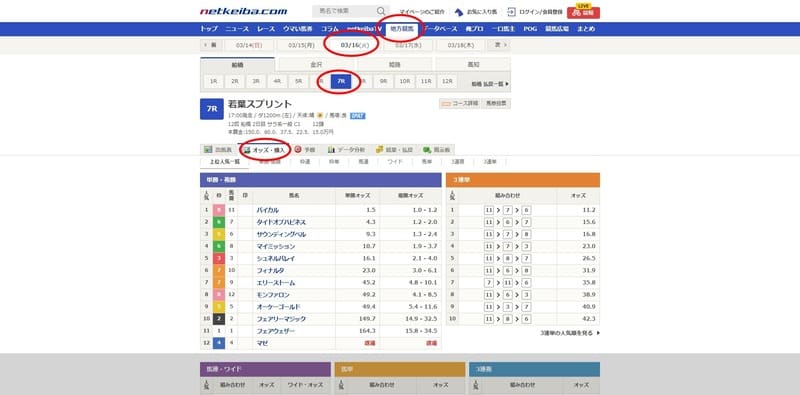
Task: Click the login door icon
Action: 511,11
